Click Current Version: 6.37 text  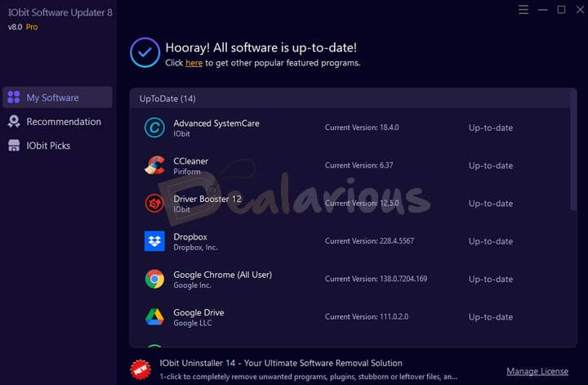tap(359, 165)
